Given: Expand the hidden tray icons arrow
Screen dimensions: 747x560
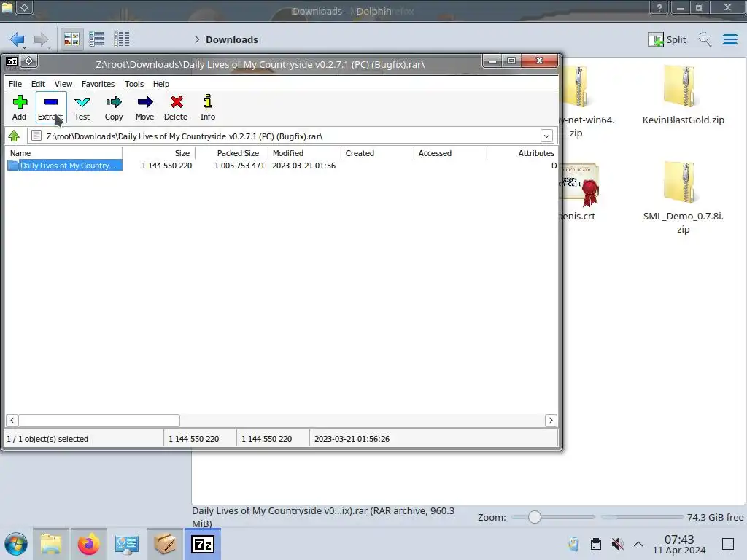Looking at the screenshot, I should (x=638, y=544).
